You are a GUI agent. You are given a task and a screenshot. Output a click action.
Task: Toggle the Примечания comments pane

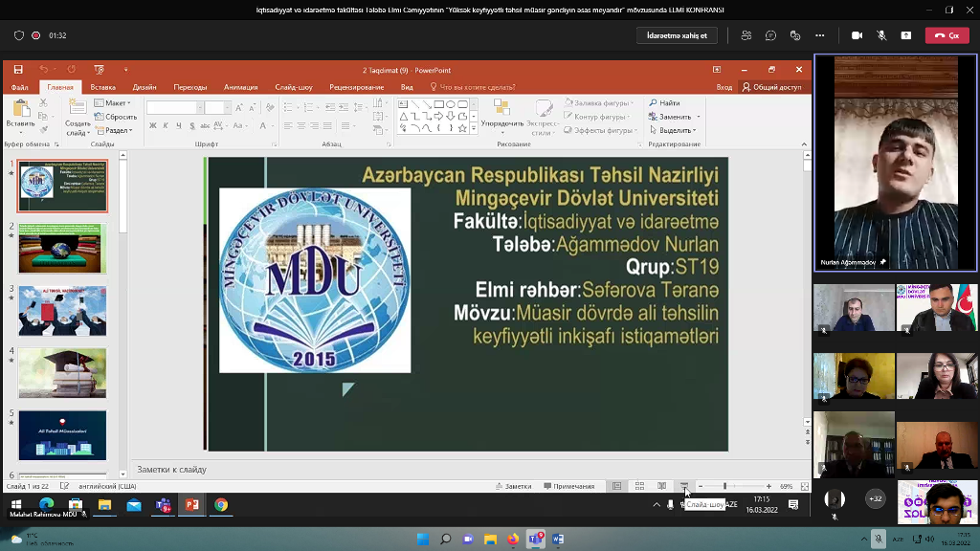(x=569, y=486)
